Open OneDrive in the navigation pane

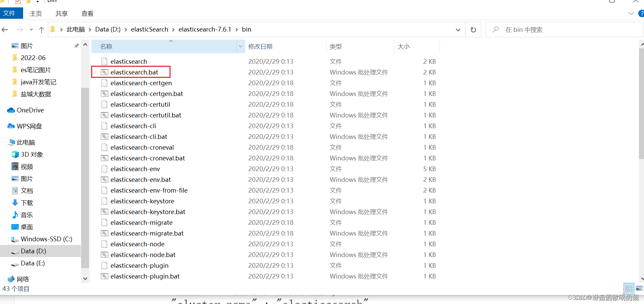(x=30, y=110)
